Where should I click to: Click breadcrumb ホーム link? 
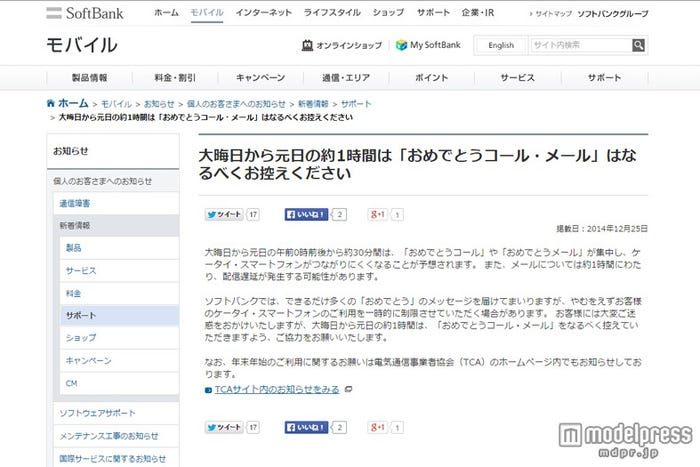[73, 103]
